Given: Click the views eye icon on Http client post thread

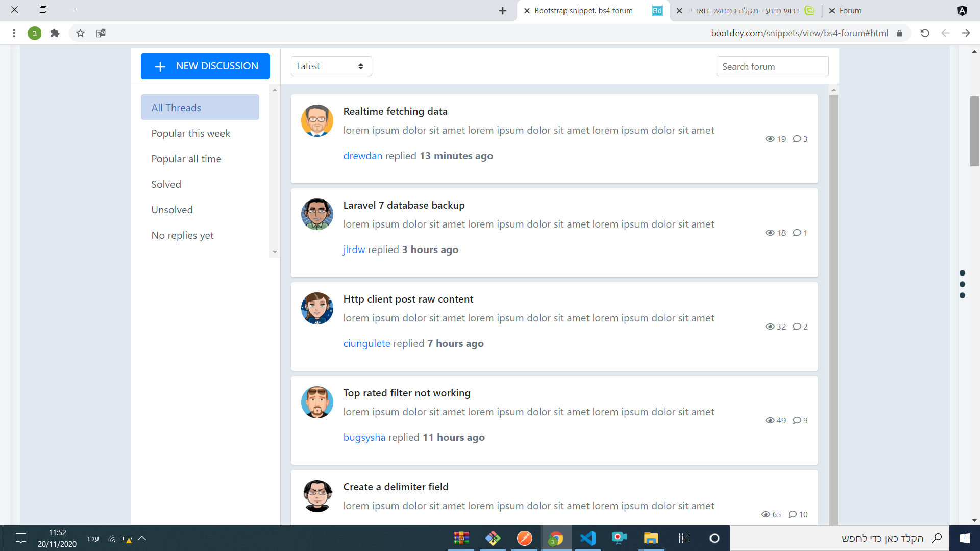Looking at the screenshot, I should [770, 327].
